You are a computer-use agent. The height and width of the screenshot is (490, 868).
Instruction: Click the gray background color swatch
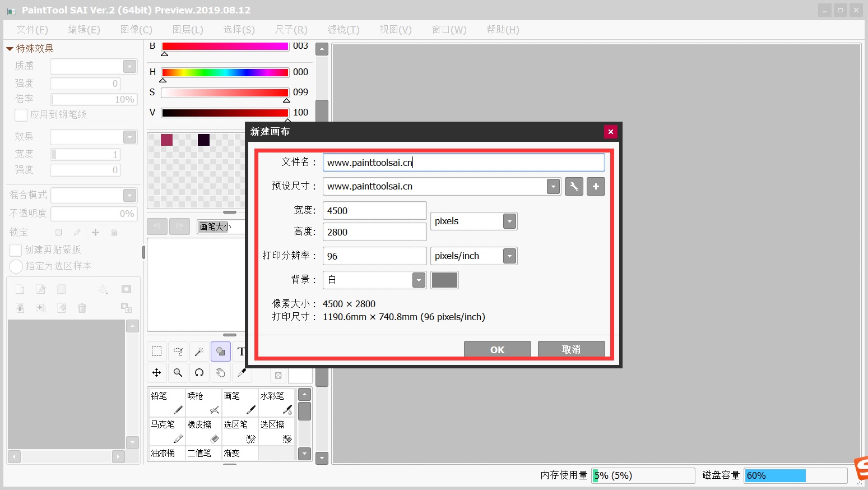click(444, 280)
